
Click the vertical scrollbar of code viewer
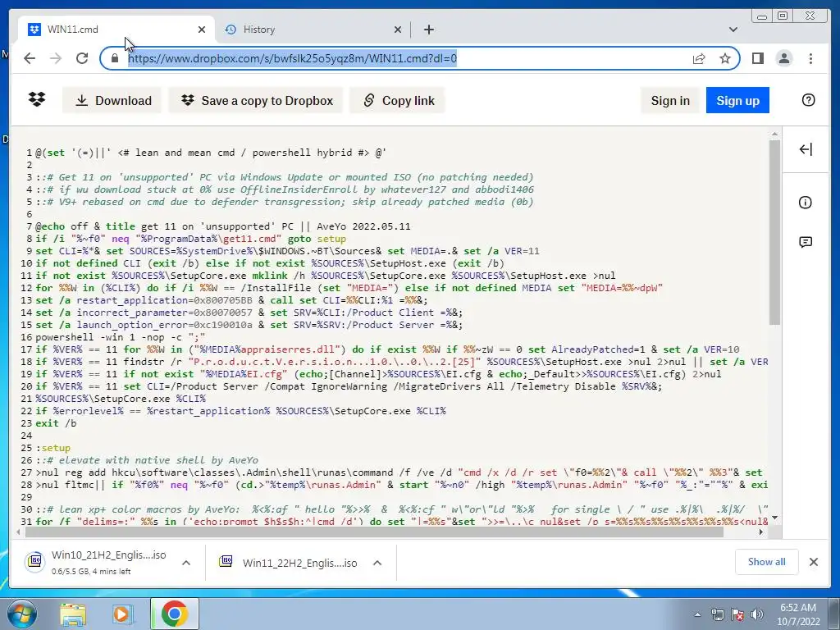point(774,232)
